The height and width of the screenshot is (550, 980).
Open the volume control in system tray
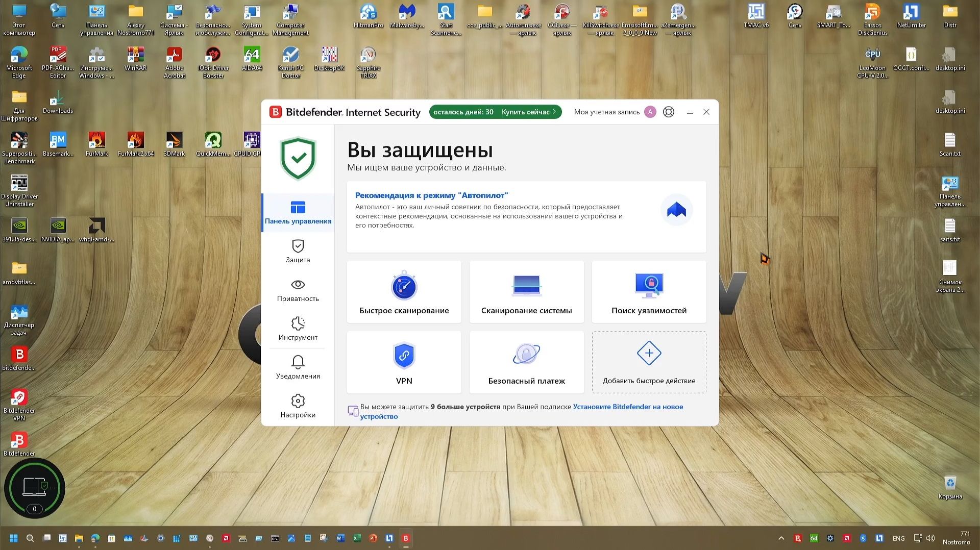coord(930,538)
